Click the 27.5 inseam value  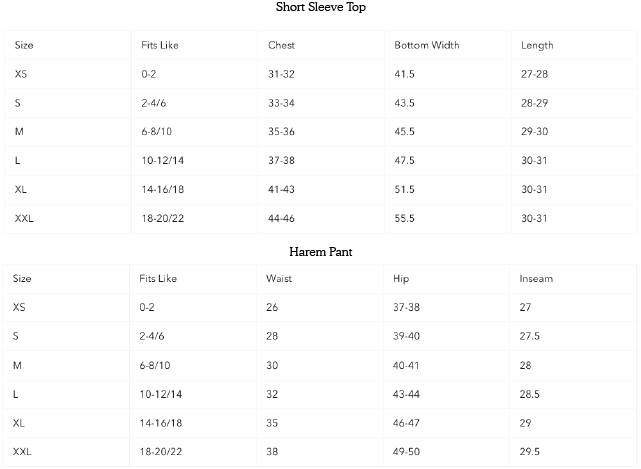tap(530, 337)
